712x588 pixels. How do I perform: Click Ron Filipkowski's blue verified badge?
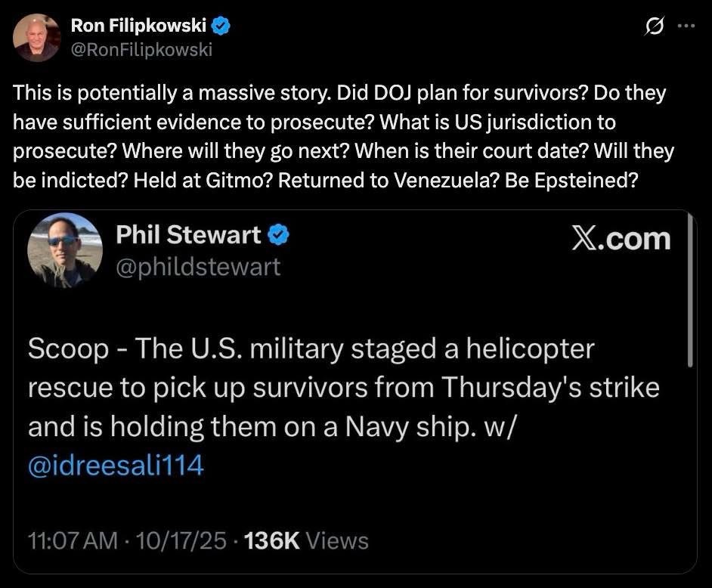tap(220, 27)
